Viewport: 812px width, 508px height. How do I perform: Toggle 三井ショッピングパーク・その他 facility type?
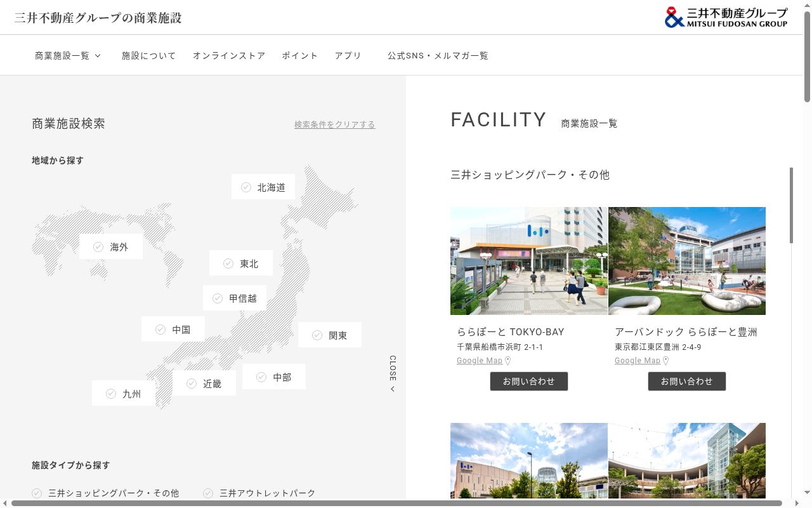(x=105, y=493)
